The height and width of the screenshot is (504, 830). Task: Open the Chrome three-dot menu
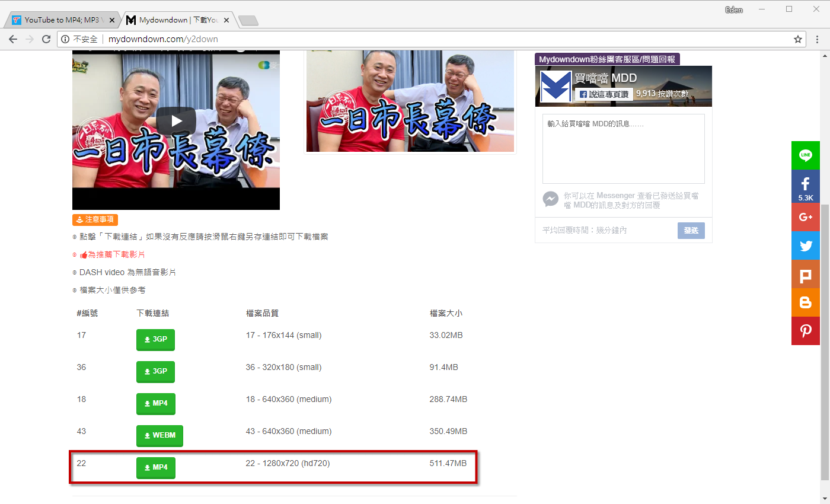point(818,39)
